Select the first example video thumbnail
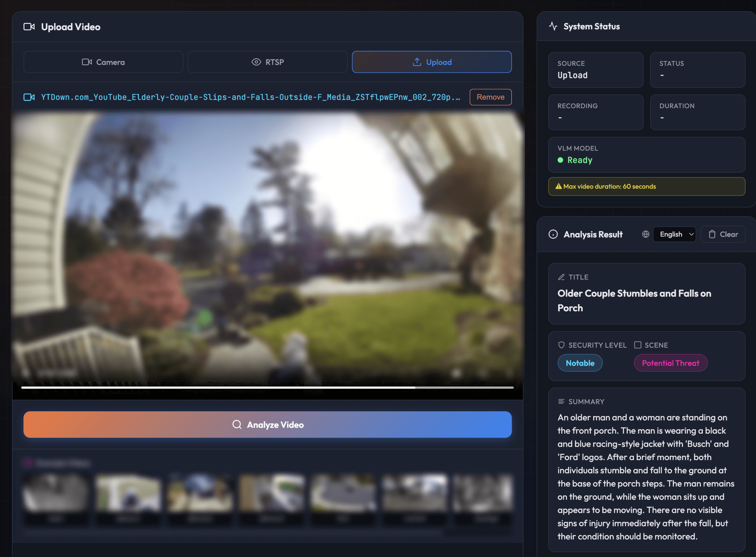 [x=56, y=492]
